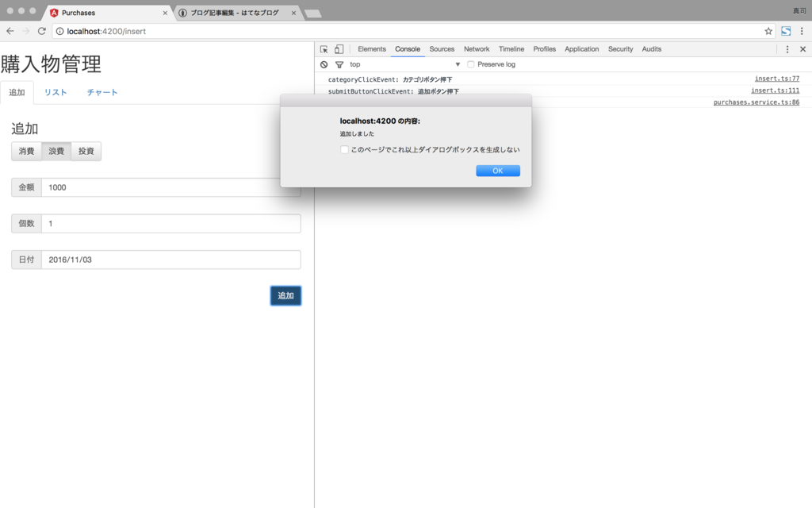Open the DevTools three-dot customize menu
The width and height of the screenshot is (812, 508).
(x=787, y=49)
